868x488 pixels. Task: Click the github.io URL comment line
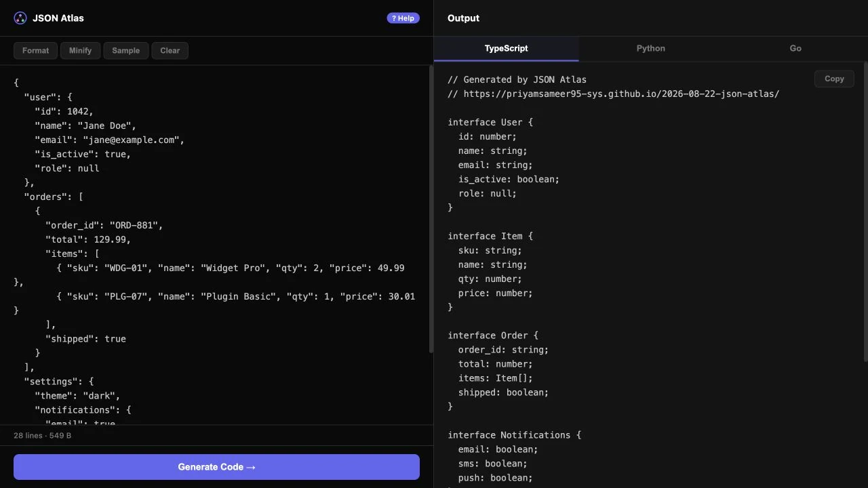613,94
